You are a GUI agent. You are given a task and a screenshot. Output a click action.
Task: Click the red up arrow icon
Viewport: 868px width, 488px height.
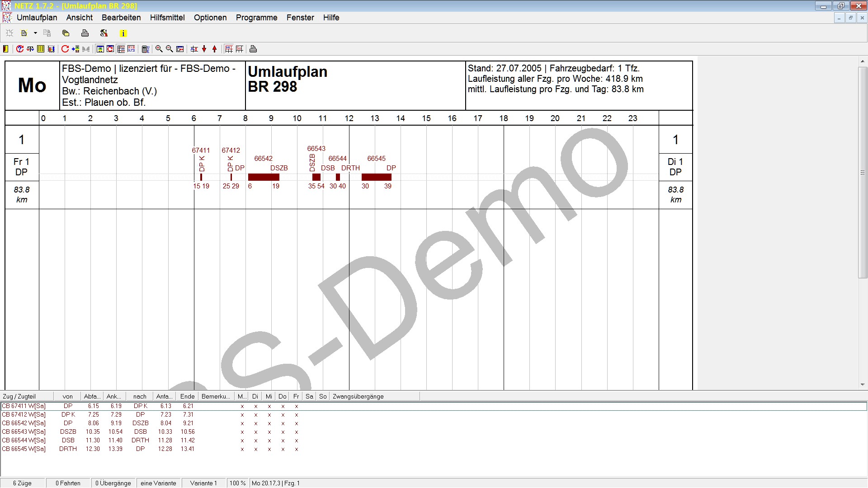pos(215,49)
